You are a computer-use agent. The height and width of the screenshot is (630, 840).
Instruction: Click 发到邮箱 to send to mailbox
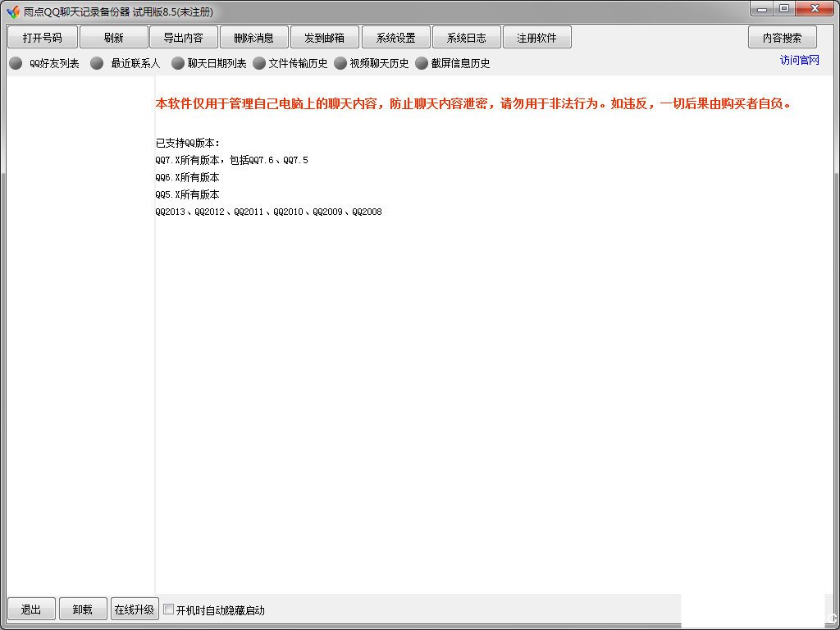pyautogui.click(x=324, y=38)
